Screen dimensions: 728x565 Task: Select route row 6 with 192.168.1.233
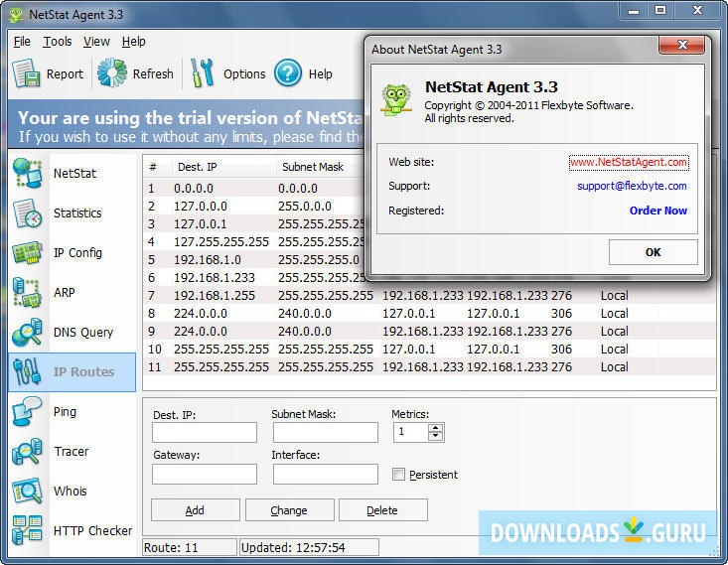[x=254, y=278]
